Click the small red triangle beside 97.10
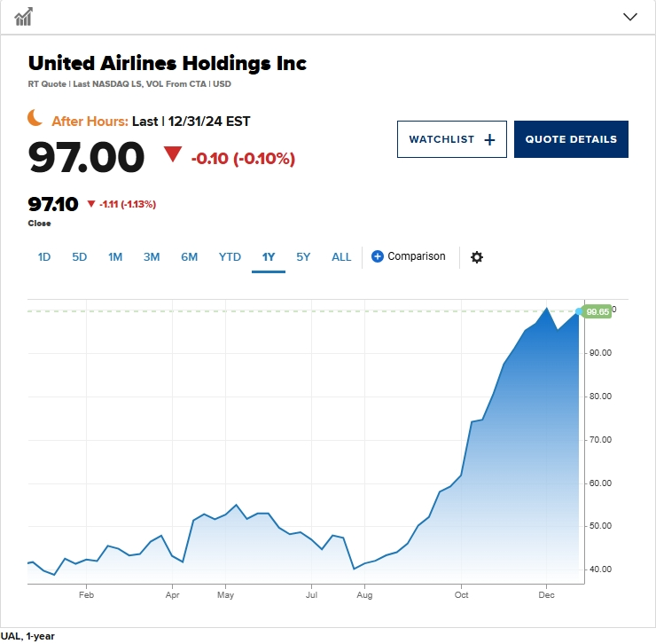 [91, 204]
